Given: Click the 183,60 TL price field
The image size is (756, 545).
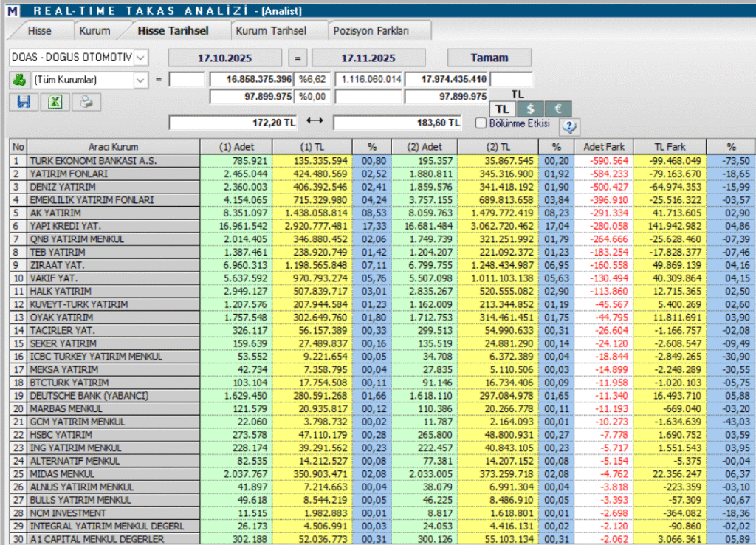Looking at the screenshot, I should [x=397, y=123].
